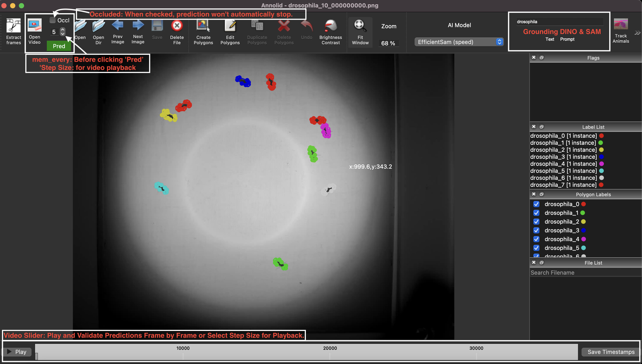Screen dimensions: 642x364
Task: Increase the mem_every step value
Action: tap(63, 30)
